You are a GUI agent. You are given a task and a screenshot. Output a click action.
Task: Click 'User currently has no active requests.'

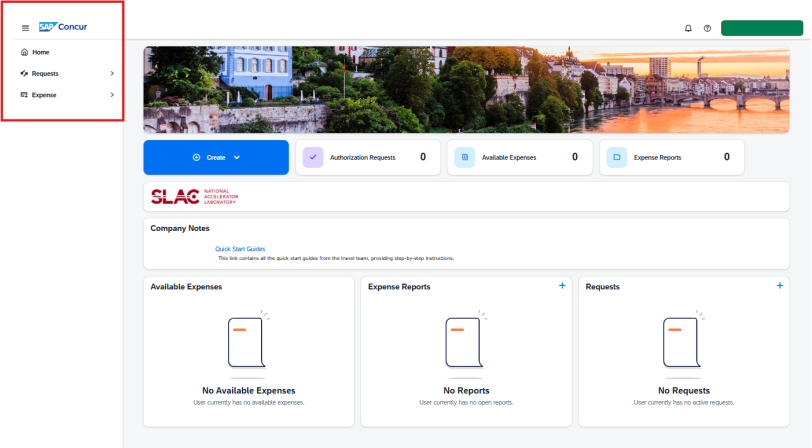pyautogui.click(x=684, y=402)
